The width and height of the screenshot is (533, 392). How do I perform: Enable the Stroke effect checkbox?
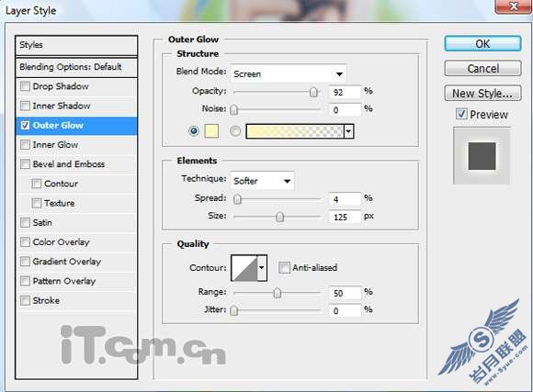tap(25, 300)
